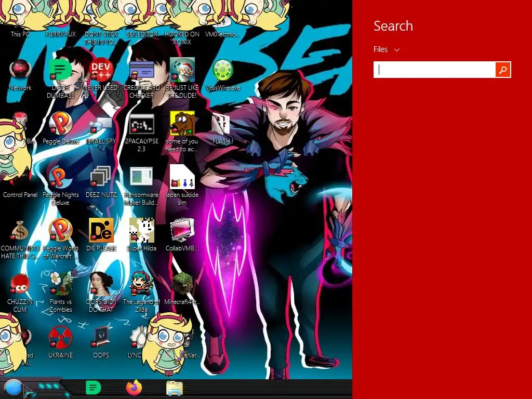Launch Firefox from the taskbar
Viewport: 532px width, 399px height.
pyautogui.click(x=134, y=388)
